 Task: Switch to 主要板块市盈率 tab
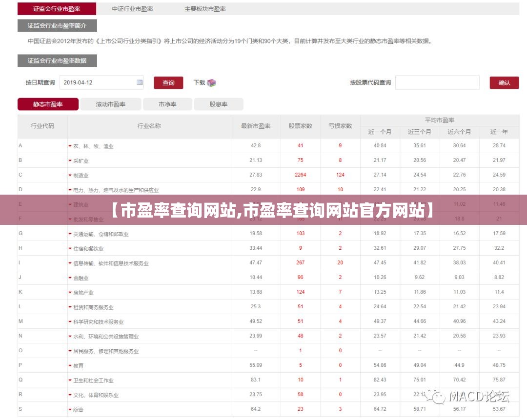(x=205, y=9)
